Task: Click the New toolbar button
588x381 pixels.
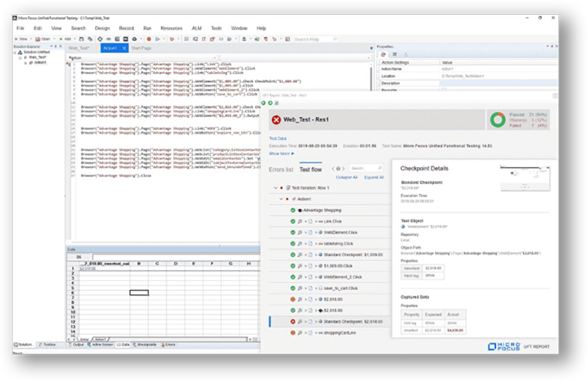Action: pyautogui.click(x=21, y=39)
